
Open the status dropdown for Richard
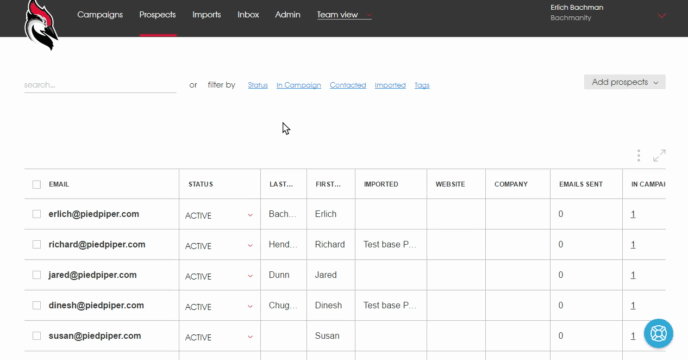250,245
